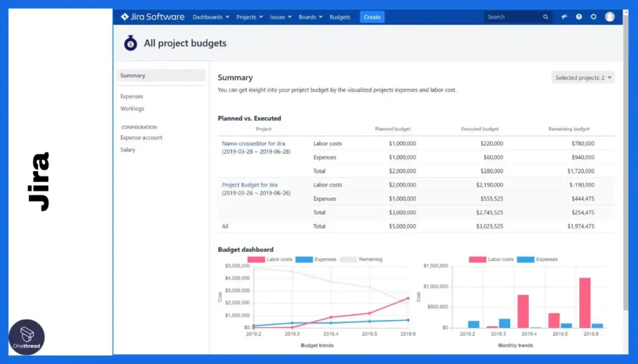The height and width of the screenshot is (364, 638).
Task: Click the $3,025,525 executed total cell
Action: pyautogui.click(x=490, y=226)
